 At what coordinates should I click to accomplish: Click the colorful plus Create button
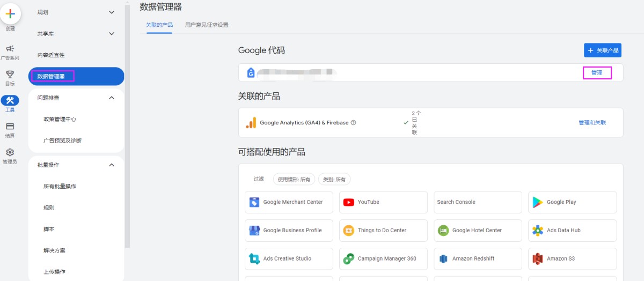click(x=10, y=14)
